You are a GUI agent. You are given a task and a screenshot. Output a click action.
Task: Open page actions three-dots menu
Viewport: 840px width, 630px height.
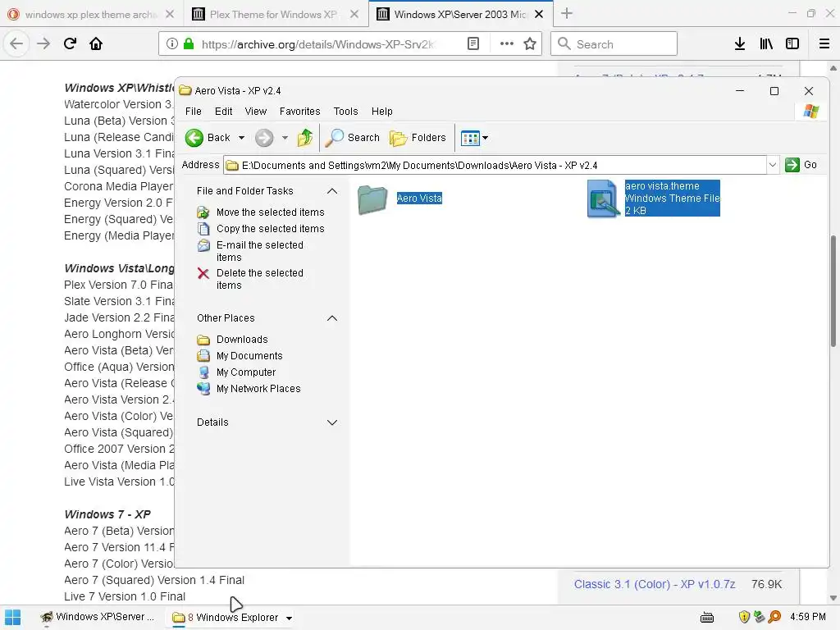coord(507,44)
